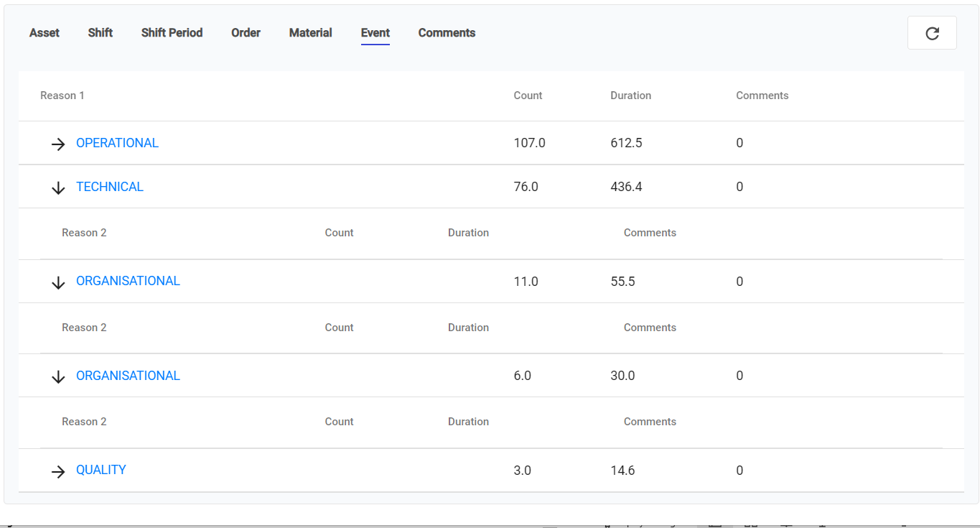
Task: Click the QUALITY reason link
Action: point(101,470)
